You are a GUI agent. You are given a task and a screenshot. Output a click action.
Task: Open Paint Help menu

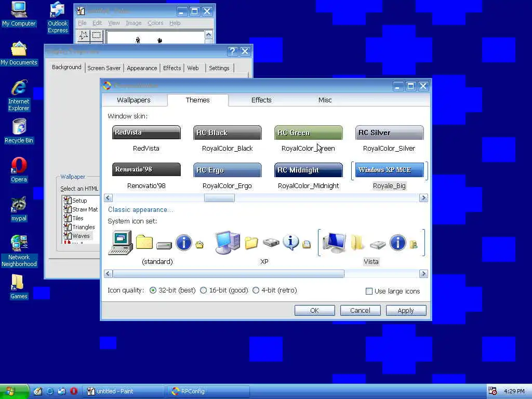coord(175,23)
